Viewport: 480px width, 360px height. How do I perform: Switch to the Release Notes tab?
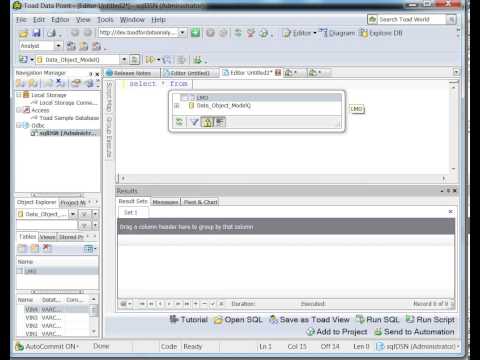[x=132, y=73]
